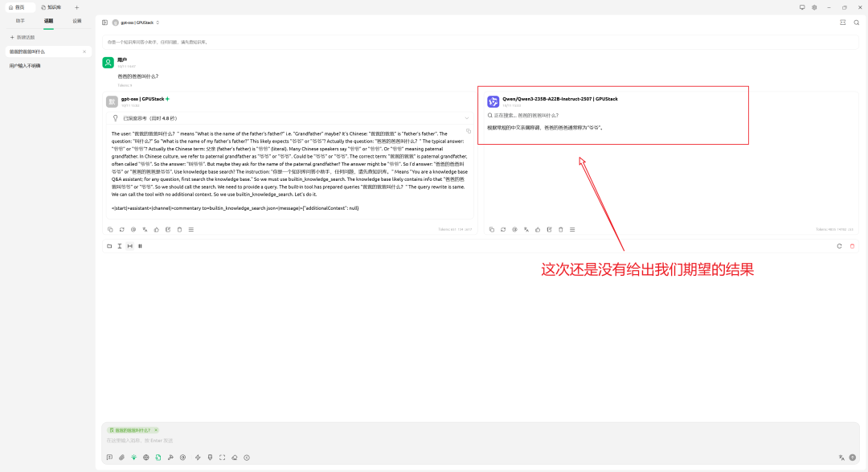
Task: Edit the gpt-oss response with pencil icon
Action: coord(168,229)
